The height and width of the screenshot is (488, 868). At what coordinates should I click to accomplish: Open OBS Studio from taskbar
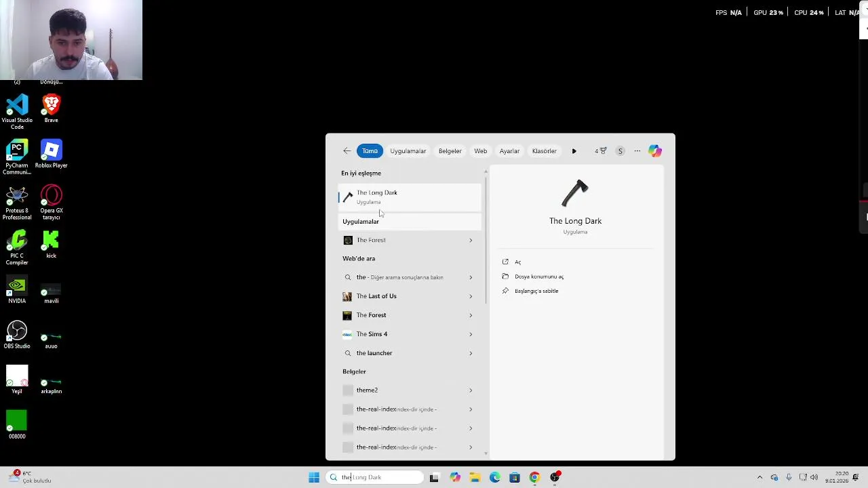(555, 477)
